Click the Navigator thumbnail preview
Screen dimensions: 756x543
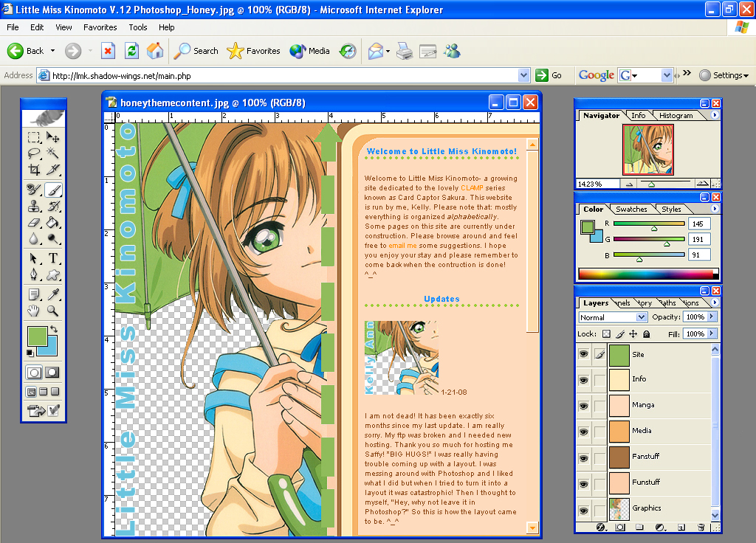tap(648, 150)
